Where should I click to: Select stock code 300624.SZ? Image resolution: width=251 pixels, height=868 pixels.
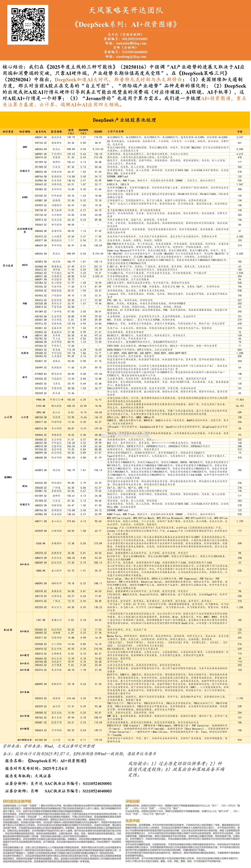[41, 730]
